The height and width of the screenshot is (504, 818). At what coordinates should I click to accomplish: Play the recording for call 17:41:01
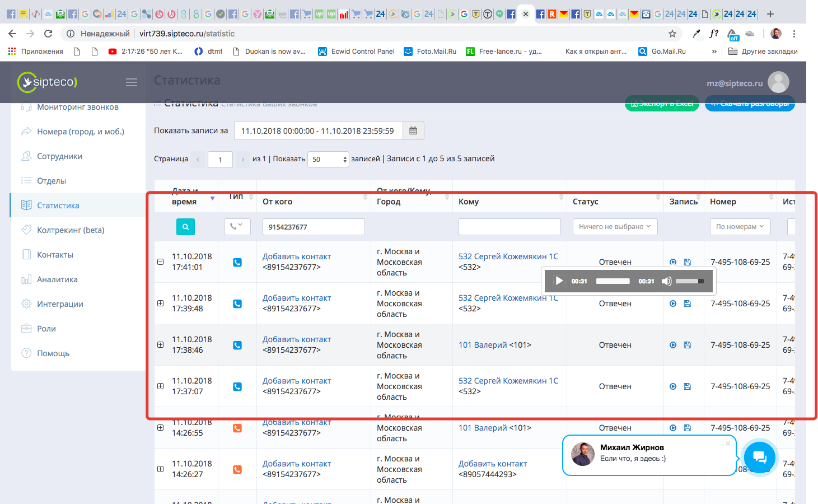coord(673,262)
